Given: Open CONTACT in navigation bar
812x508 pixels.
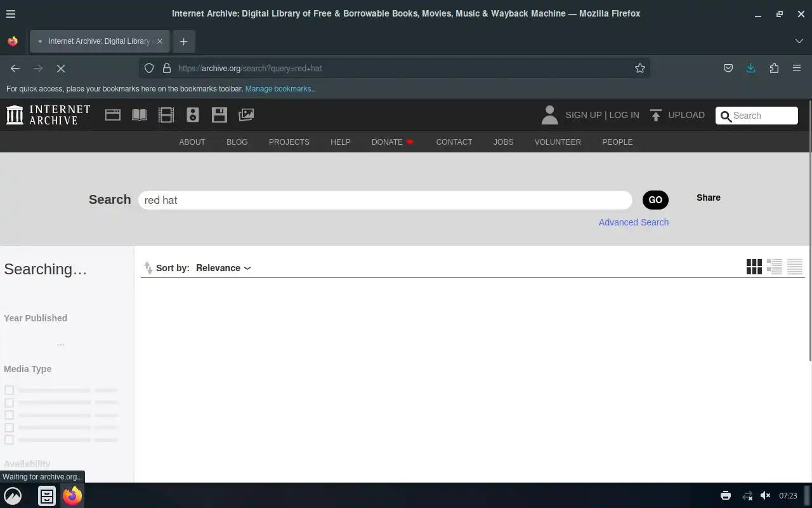Looking at the screenshot, I should click(x=454, y=142).
